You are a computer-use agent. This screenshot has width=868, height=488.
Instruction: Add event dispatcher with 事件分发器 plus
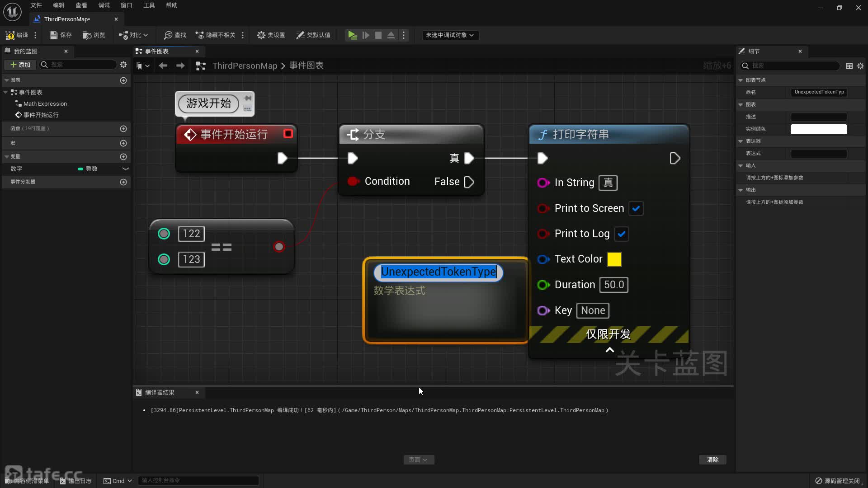123,182
